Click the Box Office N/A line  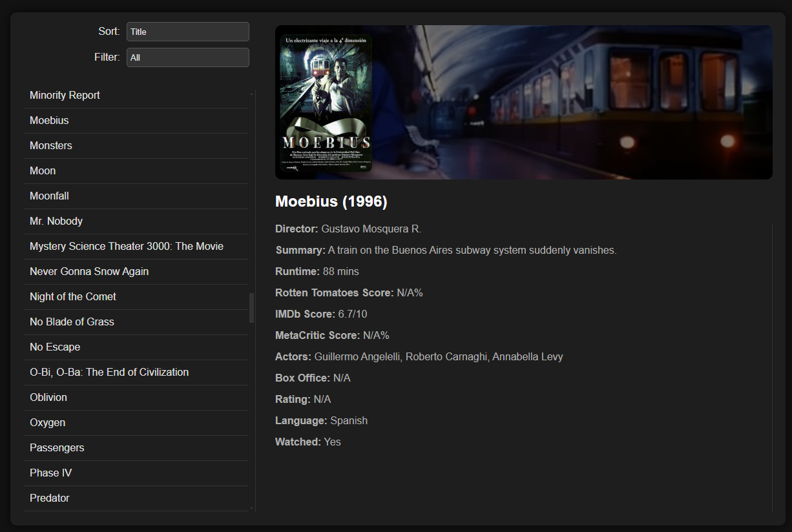click(x=313, y=378)
